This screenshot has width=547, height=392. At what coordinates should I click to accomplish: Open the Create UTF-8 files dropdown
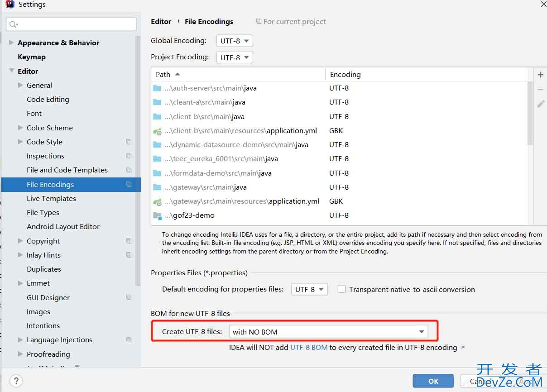pyautogui.click(x=329, y=332)
